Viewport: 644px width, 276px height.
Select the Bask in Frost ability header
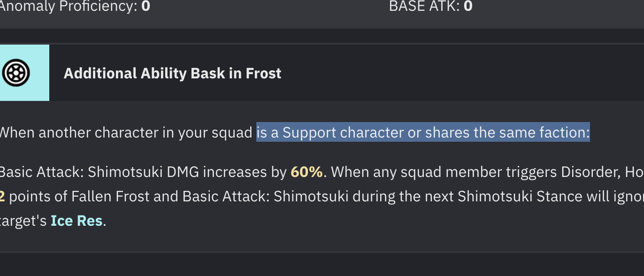click(172, 73)
